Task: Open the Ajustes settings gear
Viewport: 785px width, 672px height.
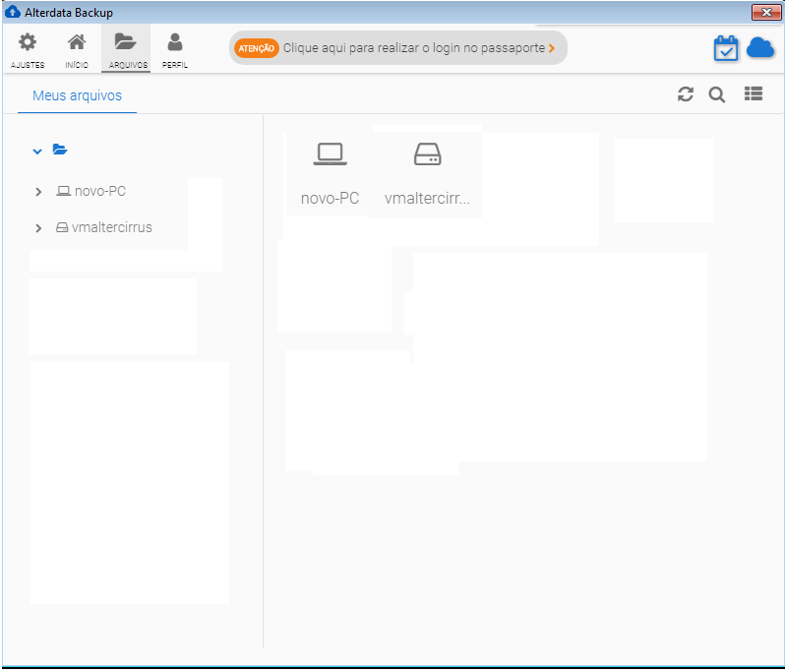Action: 28,49
